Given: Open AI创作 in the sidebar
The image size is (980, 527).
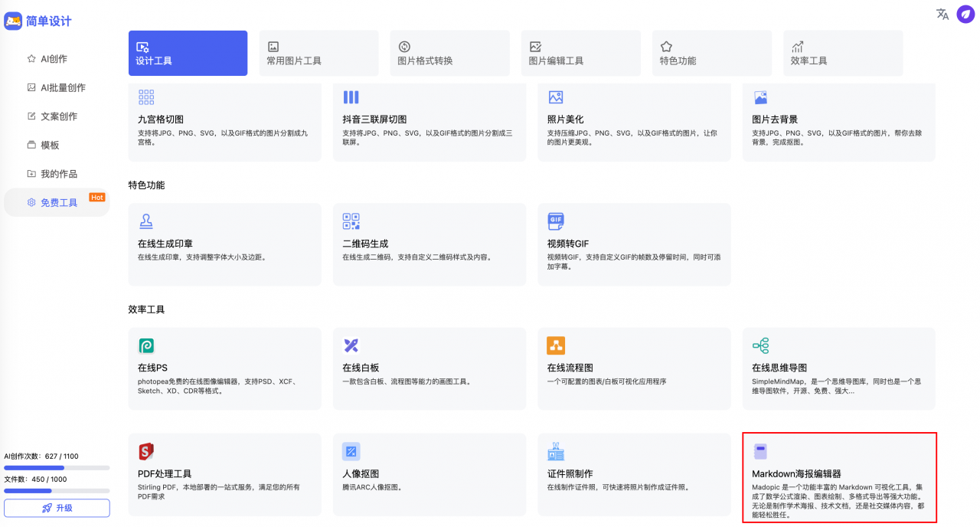Looking at the screenshot, I should [57, 59].
